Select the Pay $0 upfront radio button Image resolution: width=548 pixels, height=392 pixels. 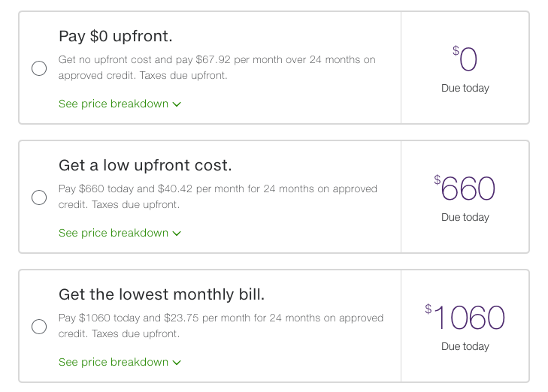click(39, 68)
